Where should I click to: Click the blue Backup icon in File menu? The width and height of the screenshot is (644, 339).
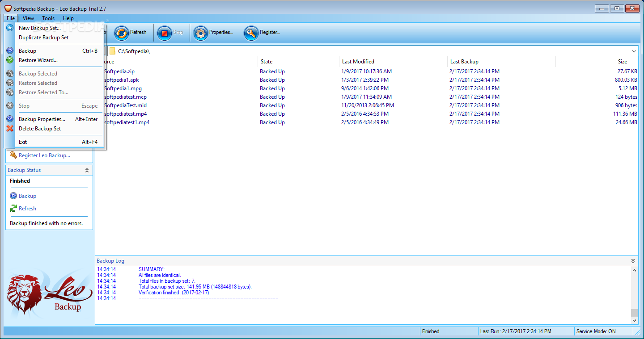(x=10, y=50)
